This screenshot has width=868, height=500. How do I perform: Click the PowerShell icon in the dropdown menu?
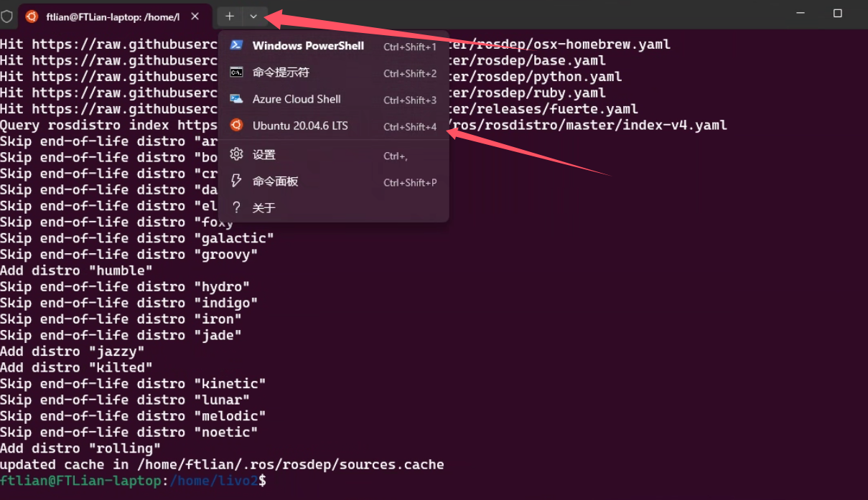coord(236,45)
